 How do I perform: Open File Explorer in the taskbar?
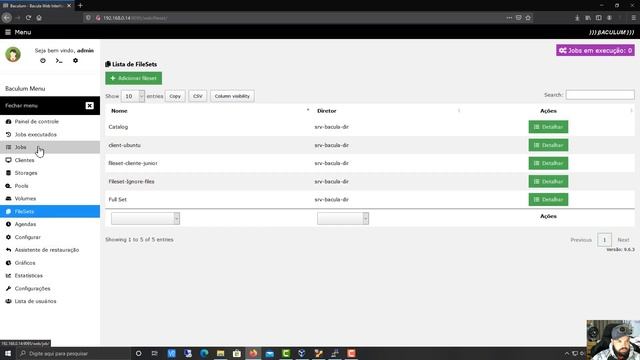click(x=220, y=353)
